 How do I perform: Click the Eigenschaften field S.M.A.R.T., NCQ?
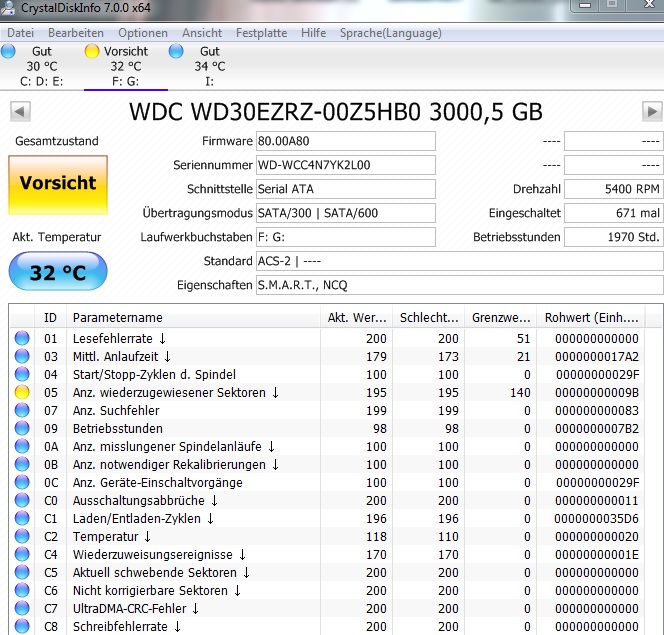point(459,285)
